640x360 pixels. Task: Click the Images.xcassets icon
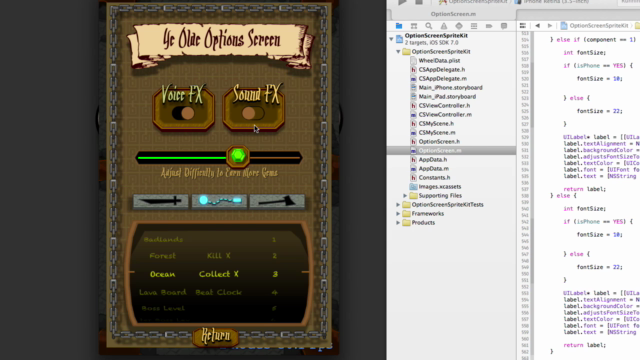[x=413, y=187]
